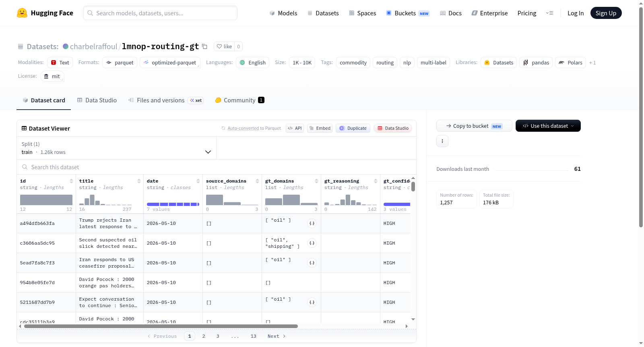
Task: Click the page vertical scrollbar
Action: click(x=641, y=117)
